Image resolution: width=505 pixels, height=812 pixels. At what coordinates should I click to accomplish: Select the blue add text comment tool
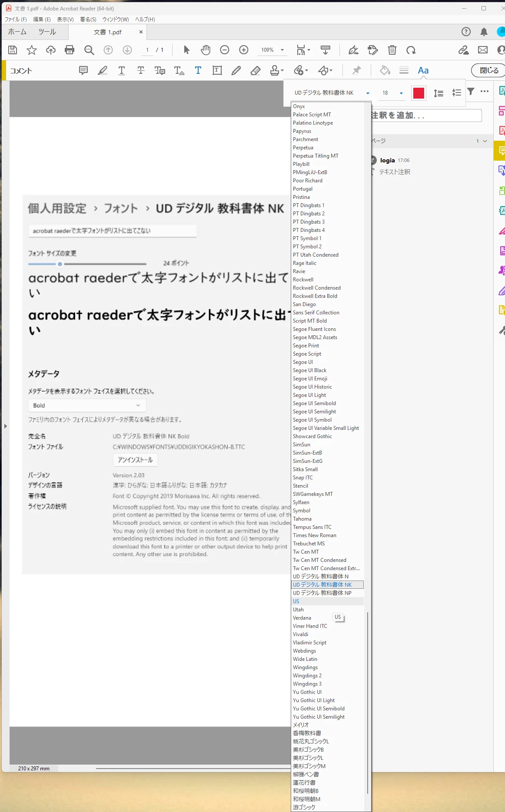click(x=198, y=70)
